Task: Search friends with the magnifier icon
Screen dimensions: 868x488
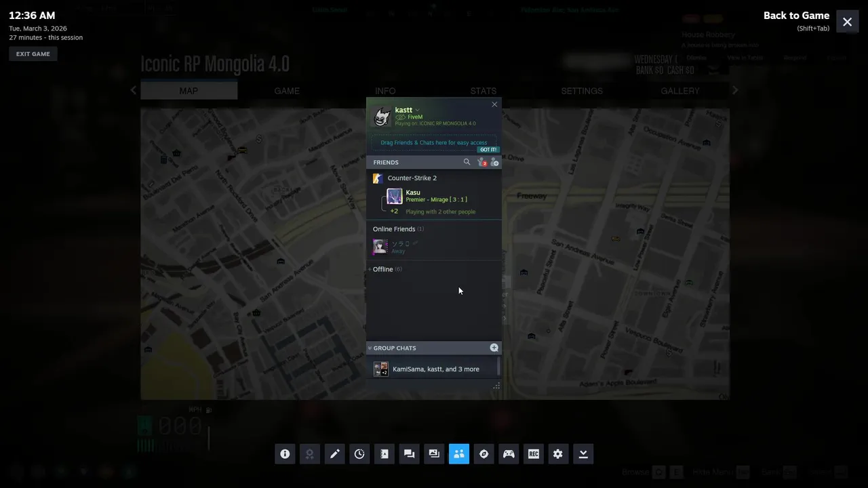Action: [x=467, y=162]
